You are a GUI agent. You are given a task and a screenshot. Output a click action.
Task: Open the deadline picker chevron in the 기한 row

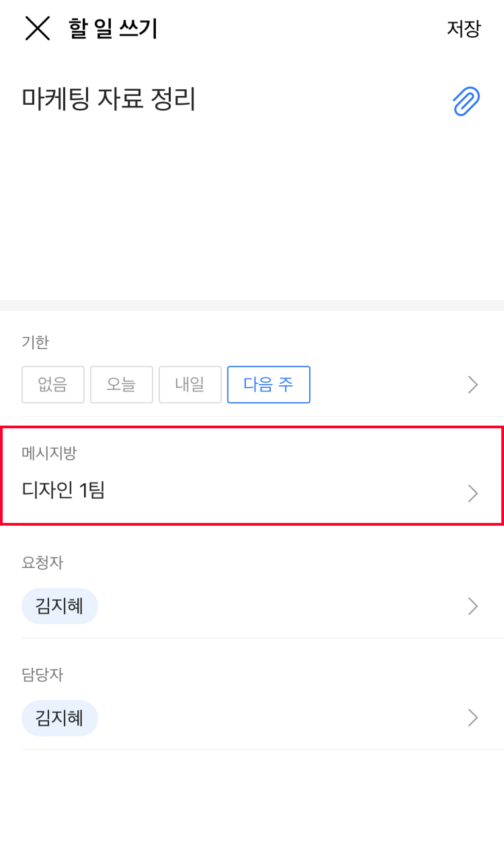pyautogui.click(x=473, y=385)
